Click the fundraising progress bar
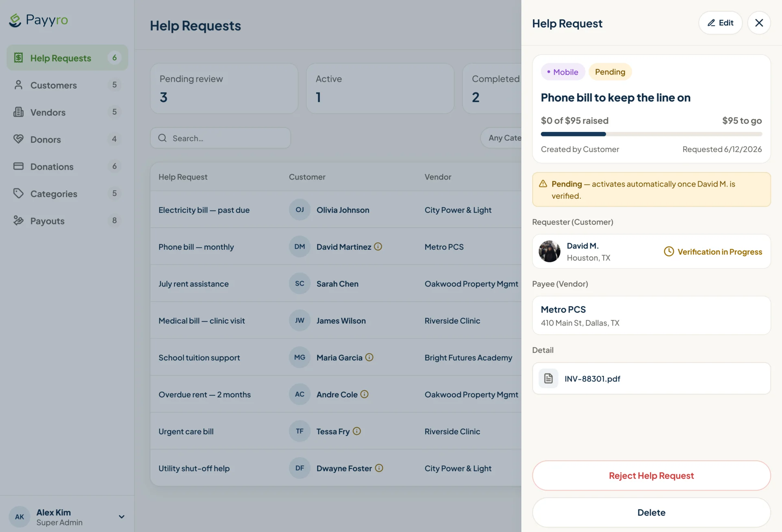This screenshot has width=782, height=532. click(x=651, y=134)
